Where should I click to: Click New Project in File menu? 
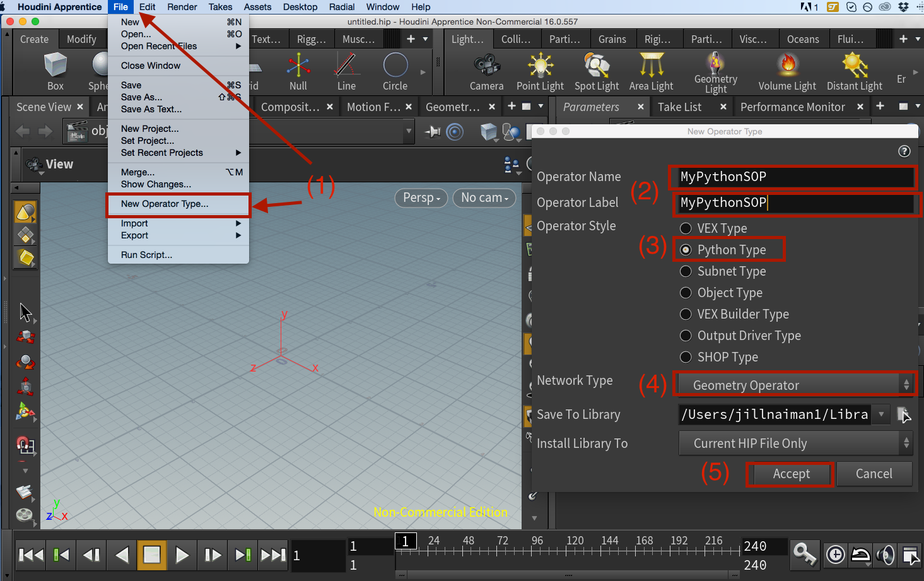(178, 129)
